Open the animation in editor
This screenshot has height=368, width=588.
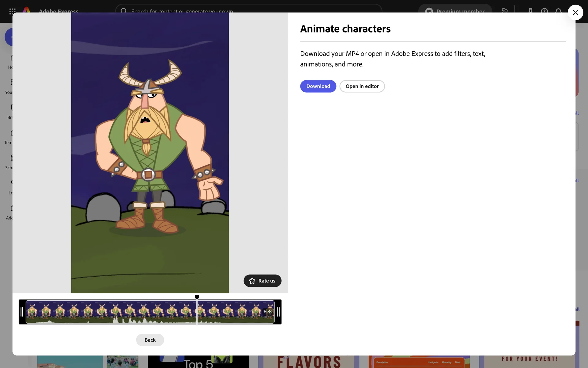(x=362, y=86)
